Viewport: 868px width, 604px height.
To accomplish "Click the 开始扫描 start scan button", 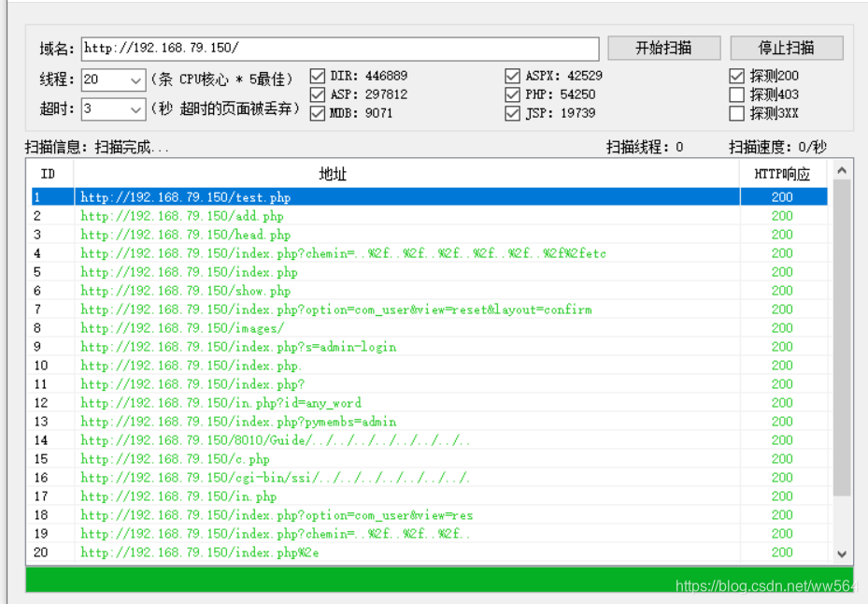I will point(663,49).
